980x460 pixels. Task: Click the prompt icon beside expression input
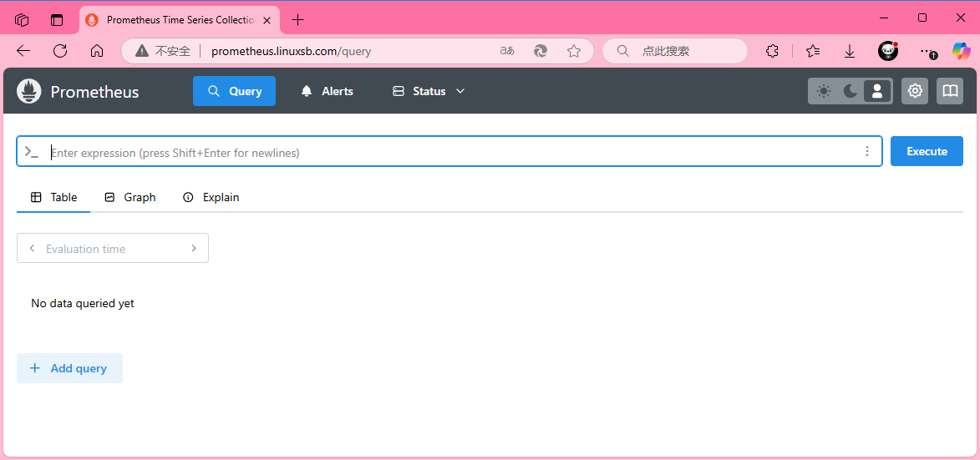pos(31,152)
